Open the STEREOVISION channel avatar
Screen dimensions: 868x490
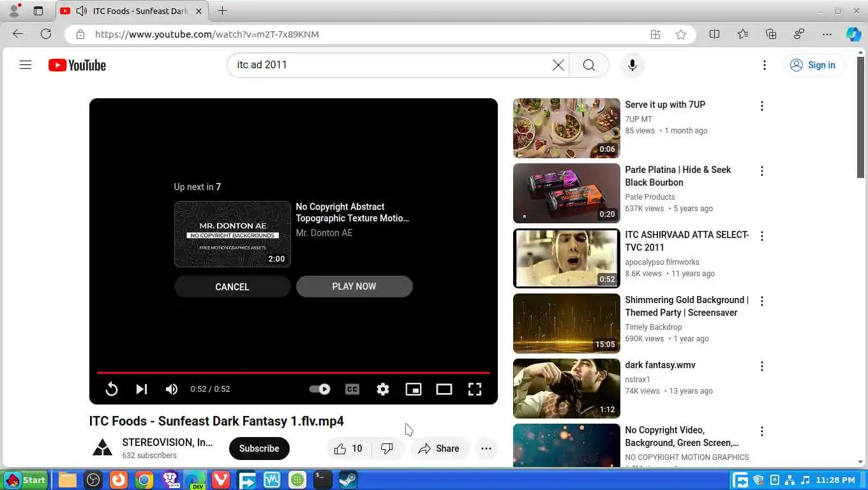click(x=102, y=449)
